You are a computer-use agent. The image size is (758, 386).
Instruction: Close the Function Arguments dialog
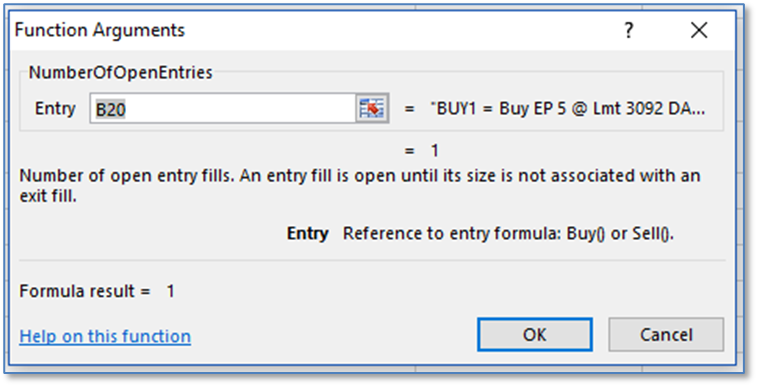pos(699,31)
